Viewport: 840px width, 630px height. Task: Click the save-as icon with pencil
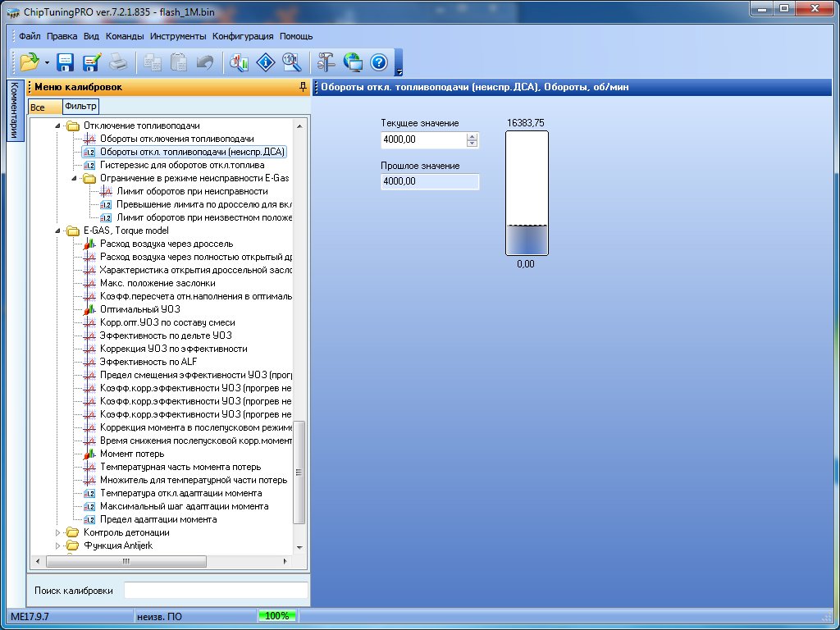[x=91, y=62]
